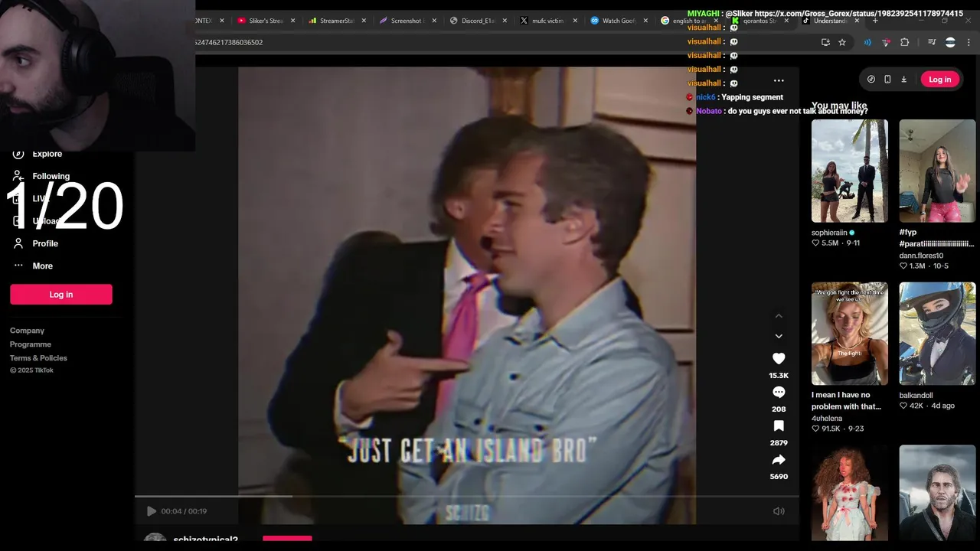Screen dimensions: 980x551
Task: Click the install app icon in address bar
Action: coord(825,42)
